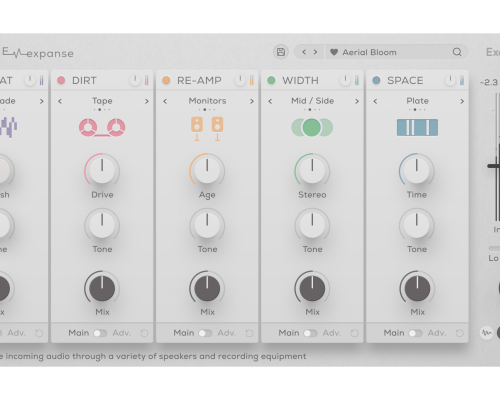Favorite Aerial Bloom with the heart icon
Image resolution: width=500 pixels, height=400 pixels.
tap(334, 52)
